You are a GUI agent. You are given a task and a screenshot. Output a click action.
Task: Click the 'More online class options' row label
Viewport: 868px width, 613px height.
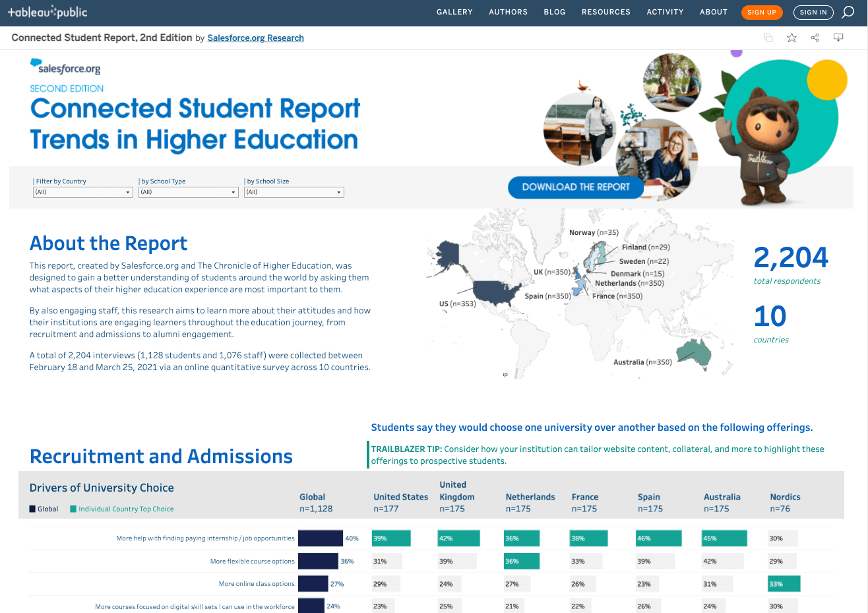257,584
